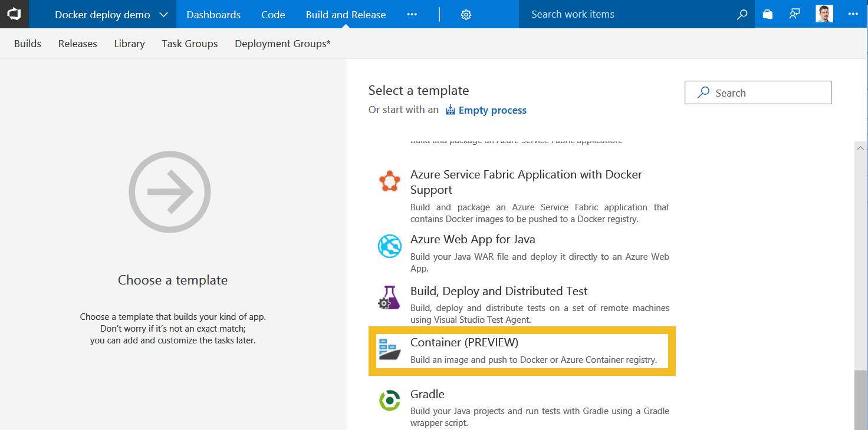Screen dimensions: 868x430
Task: Switch to the Deployment Groups tab
Action: coord(282,44)
